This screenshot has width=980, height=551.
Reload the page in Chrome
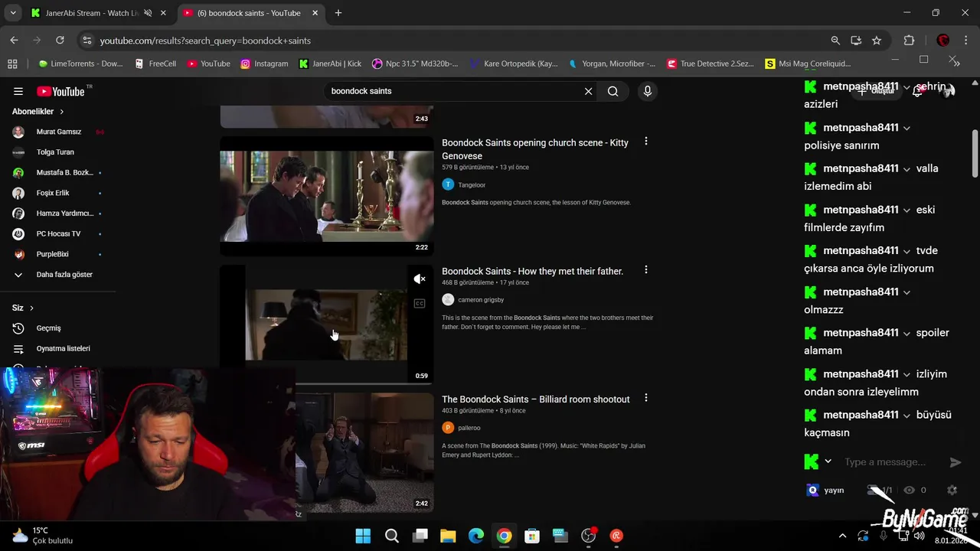(60, 41)
